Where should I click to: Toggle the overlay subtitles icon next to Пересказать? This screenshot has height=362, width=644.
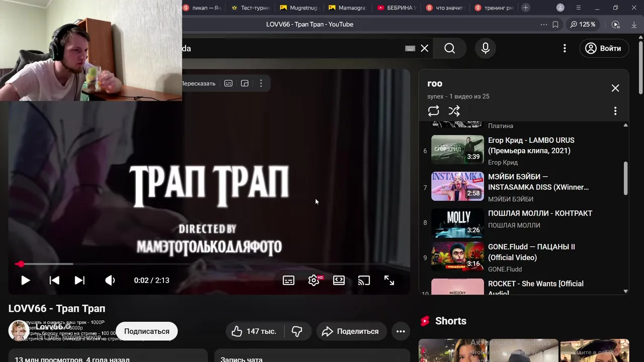point(228,83)
